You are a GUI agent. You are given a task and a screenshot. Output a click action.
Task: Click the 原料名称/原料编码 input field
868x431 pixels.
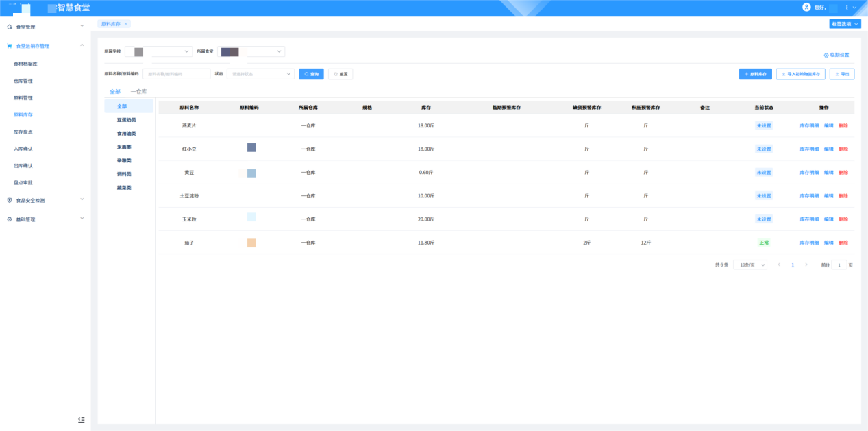[177, 74]
